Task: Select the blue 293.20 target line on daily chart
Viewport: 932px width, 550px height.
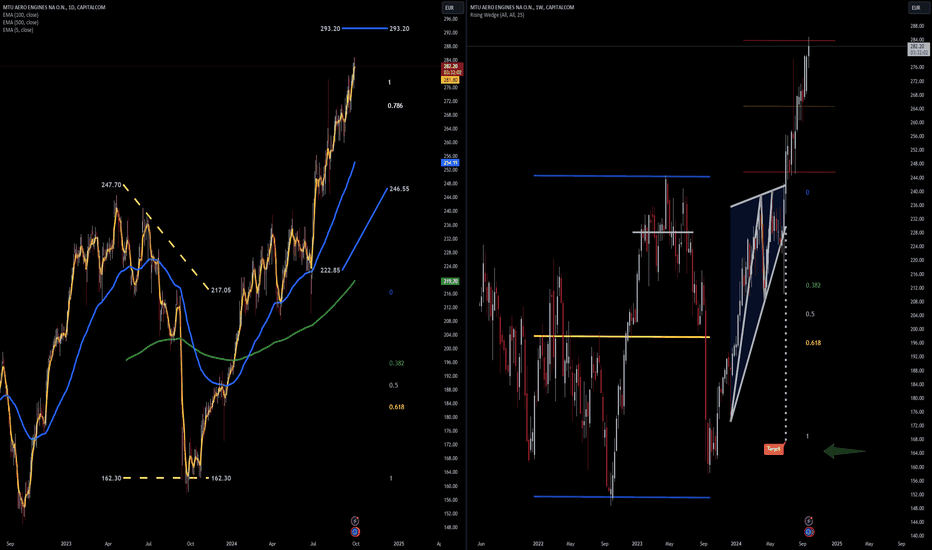Action: tap(364, 28)
